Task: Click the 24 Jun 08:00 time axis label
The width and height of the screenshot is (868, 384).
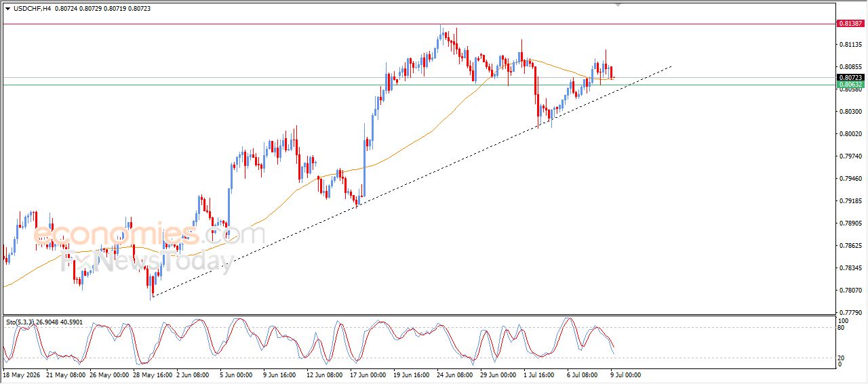Action: pos(455,375)
